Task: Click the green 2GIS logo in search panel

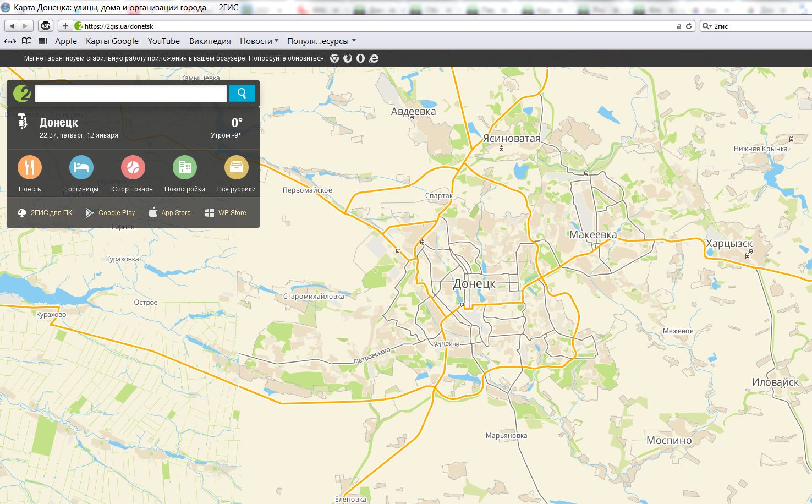Action: [x=22, y=94]
